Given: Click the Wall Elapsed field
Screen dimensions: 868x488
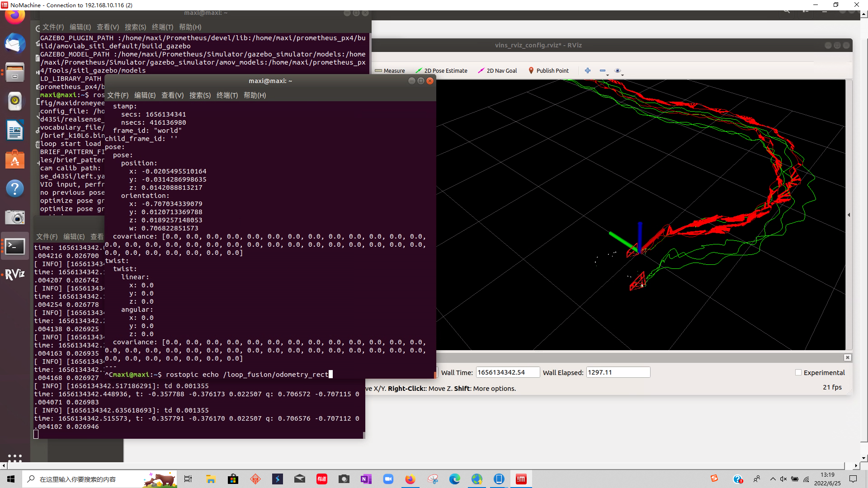Looking at the screenshot, I should 618,372.
